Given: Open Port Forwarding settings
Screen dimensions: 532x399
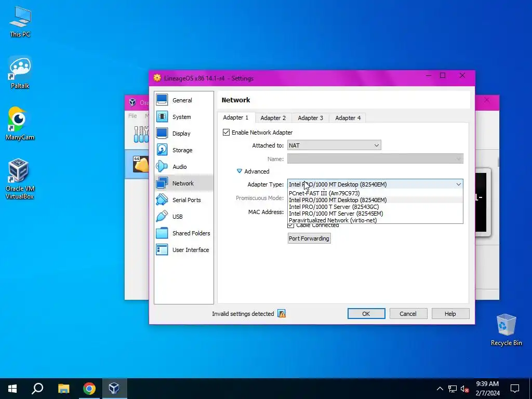Looking at the screenshot, I should pyautogui.click(x=309, y=238).
